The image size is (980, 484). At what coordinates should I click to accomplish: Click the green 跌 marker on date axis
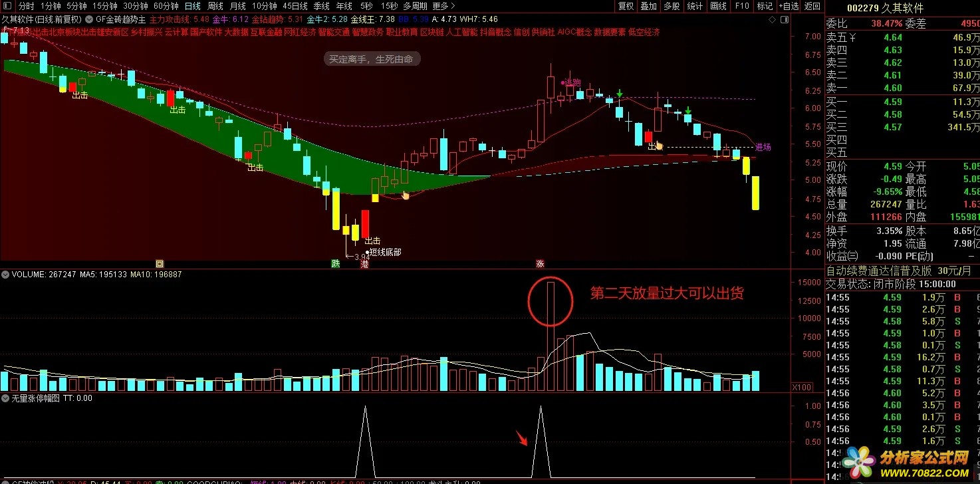(336, 263)
